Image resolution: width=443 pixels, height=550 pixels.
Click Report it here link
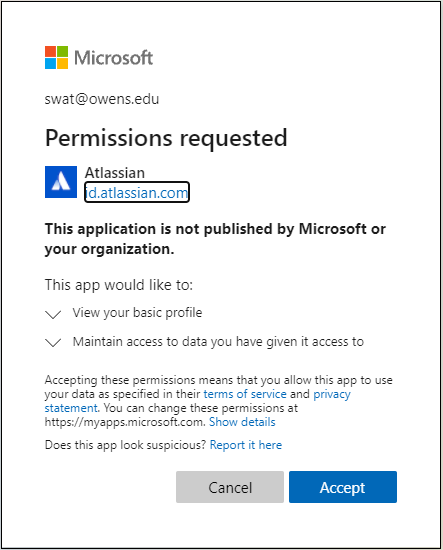point(246,445)
